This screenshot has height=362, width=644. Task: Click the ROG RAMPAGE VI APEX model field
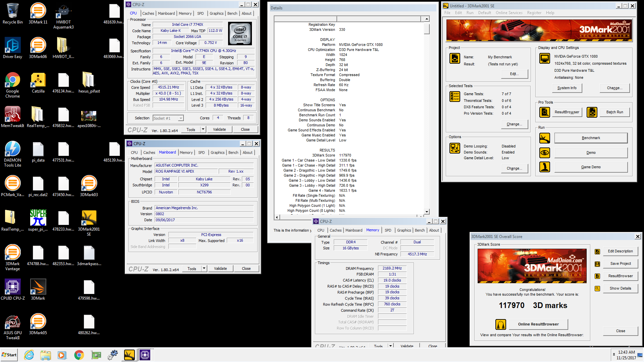coord(186,171)
